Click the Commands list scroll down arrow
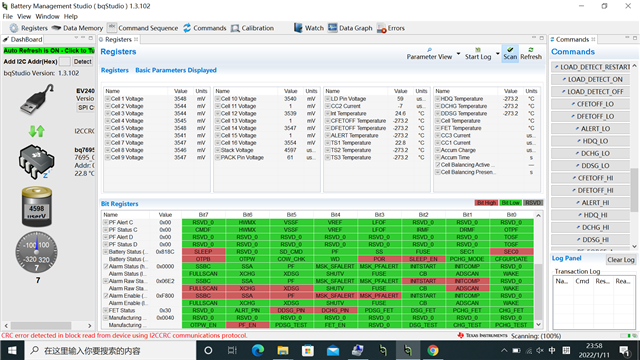The height and width of the screenshot is (360, 640). tap(634, 246)
